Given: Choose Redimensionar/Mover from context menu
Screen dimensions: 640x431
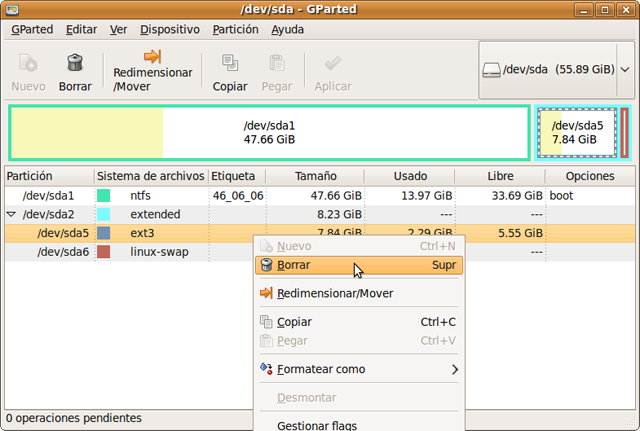Looking at the screenshot, I should coord(334,293).
